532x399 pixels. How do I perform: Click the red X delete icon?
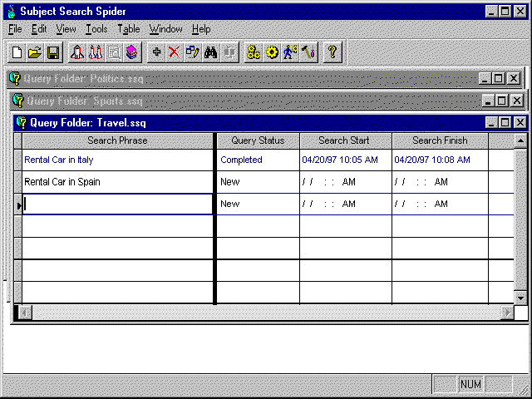(174, 52)
